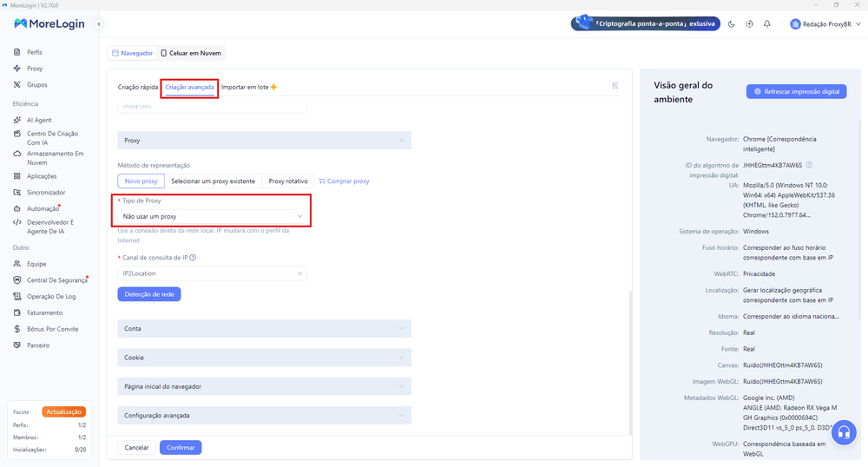Open support headset chat bubble
This screenshot has height=467, width=868.
(x=844, y=432)
